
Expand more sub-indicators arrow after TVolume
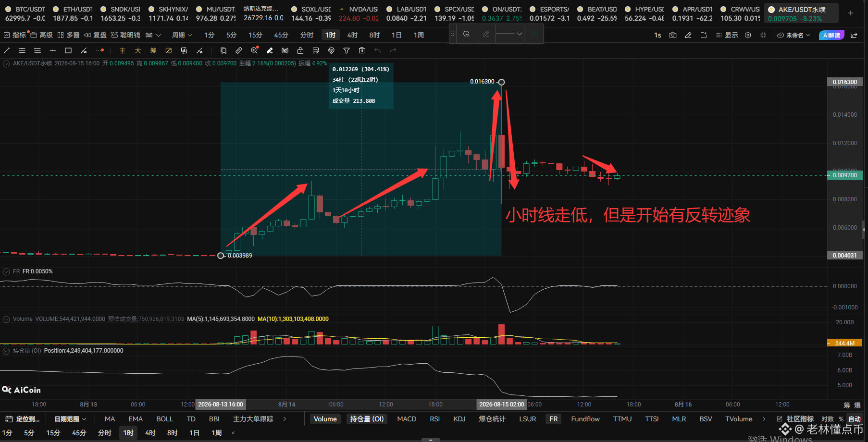coord(764,419)
